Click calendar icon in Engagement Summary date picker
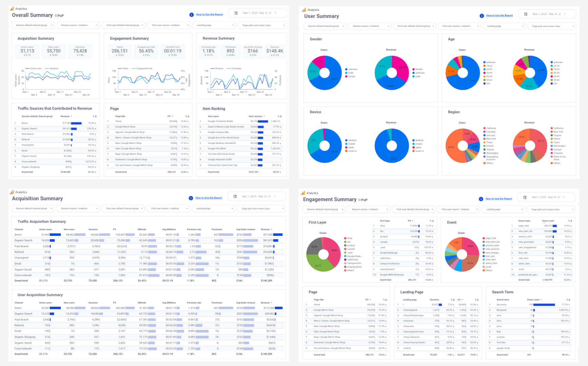The height and width of the screenshot is (366, 588). [x=525, y=197]
